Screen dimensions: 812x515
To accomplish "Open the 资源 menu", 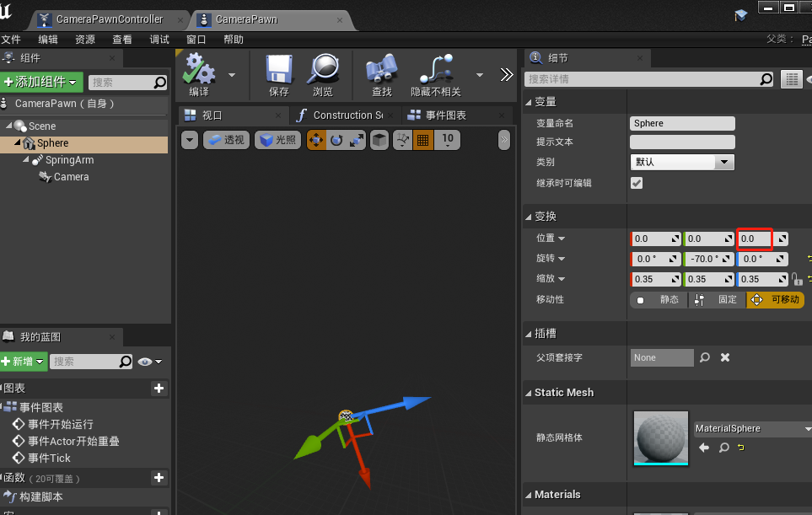I will click(x=85, y=40).
